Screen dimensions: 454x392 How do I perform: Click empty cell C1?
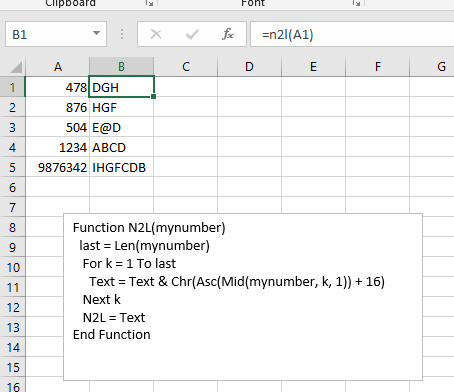point(186,87)
